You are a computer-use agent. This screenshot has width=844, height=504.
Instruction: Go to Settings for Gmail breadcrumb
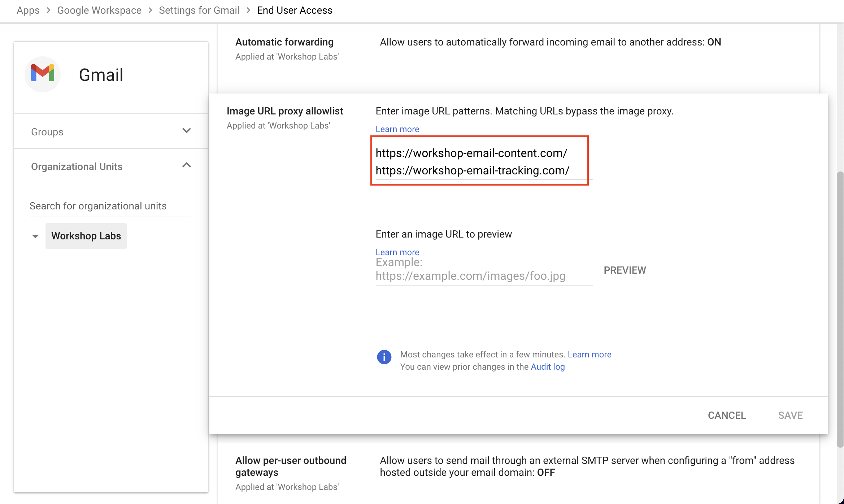click(199, 10)
